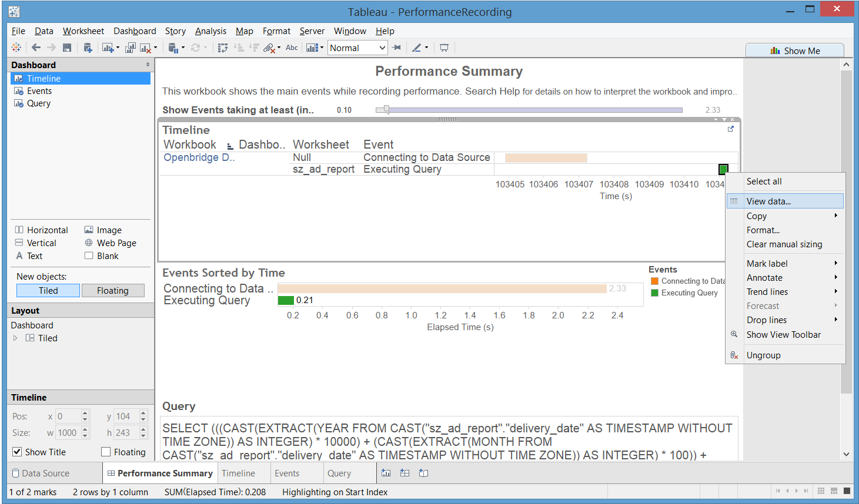
Task: Click the New Worksheet toolbar icon
Action: click(x=106, y=48)
